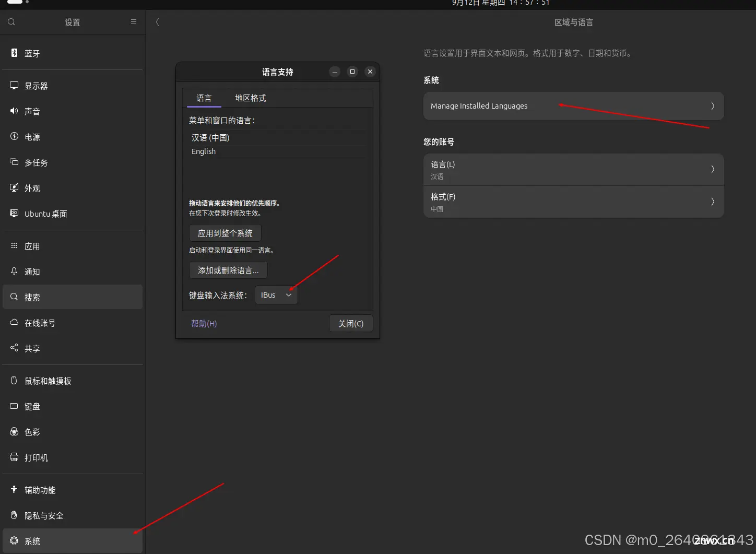Screen dimensions: 756x554
Task: Select 电源 in the sidebar
Action: tap(73, 137)
